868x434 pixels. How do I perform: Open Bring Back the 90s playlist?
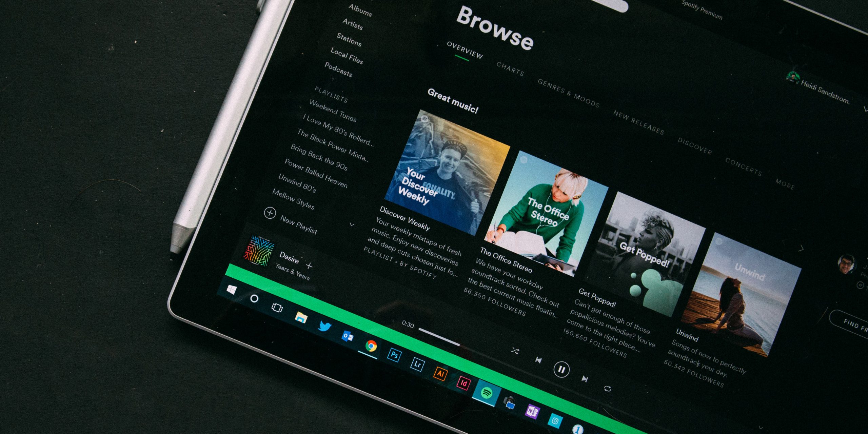click(319, 157)
